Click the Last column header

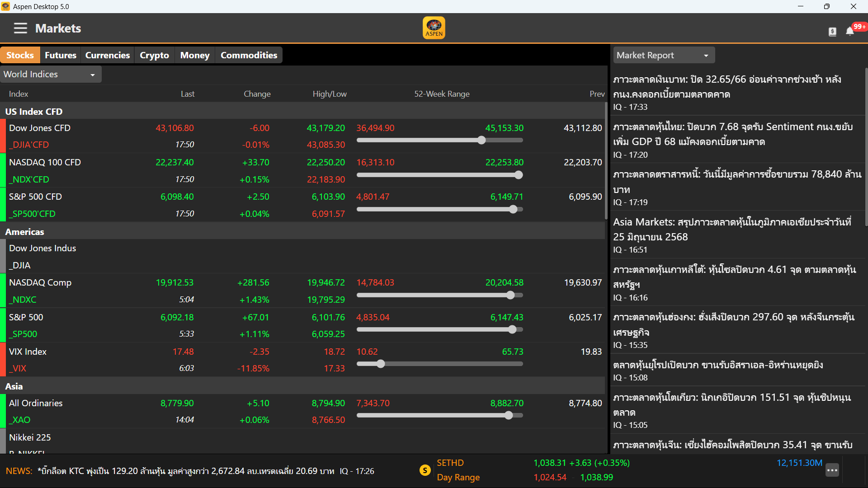[x=188, y=94]
